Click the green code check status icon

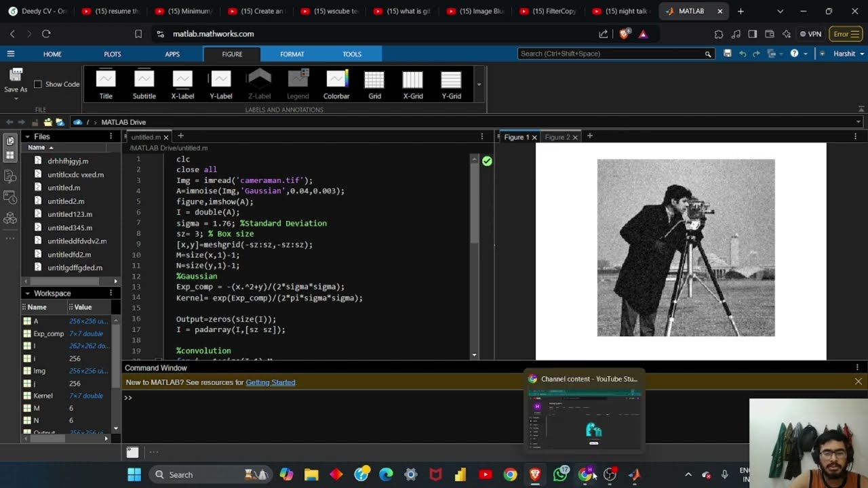487,161
